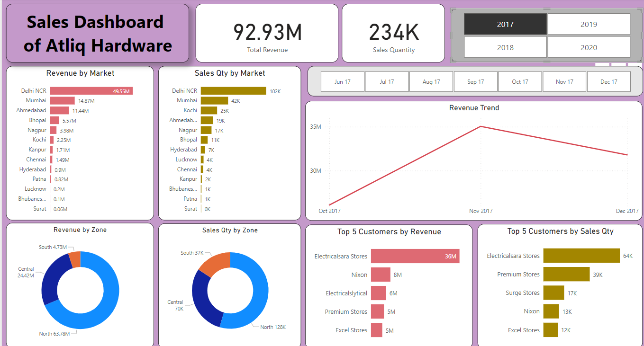This screenshot has height=346, width=644.
Task: Choose the Sep 17 month tile
Action: pyautogui.click(x=476, y=82)
